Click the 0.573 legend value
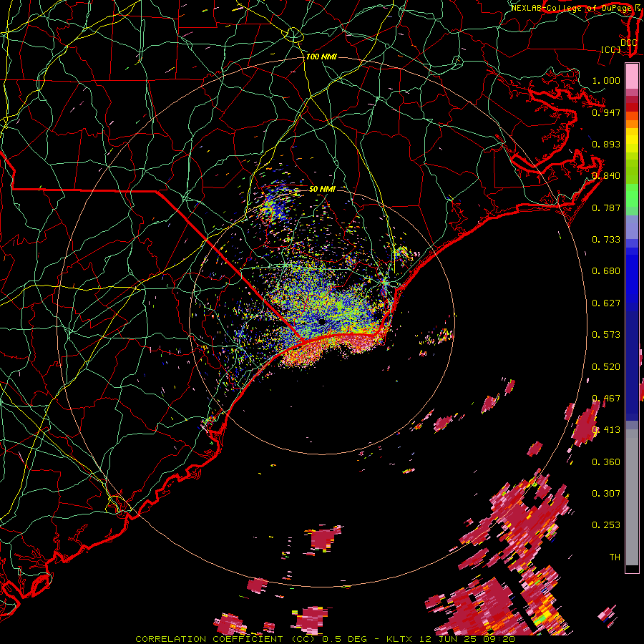644x644 pixels. [x=606, y=335]
